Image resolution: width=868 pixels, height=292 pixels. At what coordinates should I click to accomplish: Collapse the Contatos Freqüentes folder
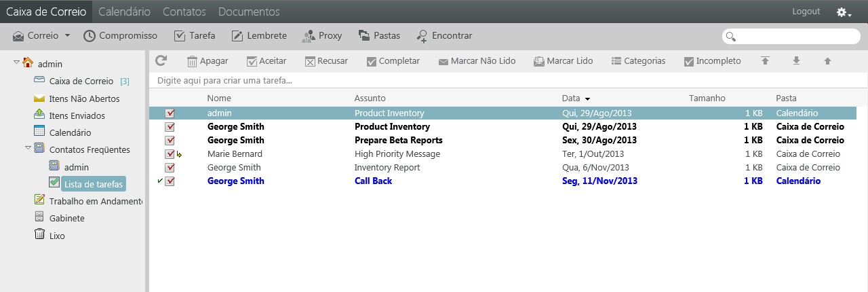tap(28, 147)
